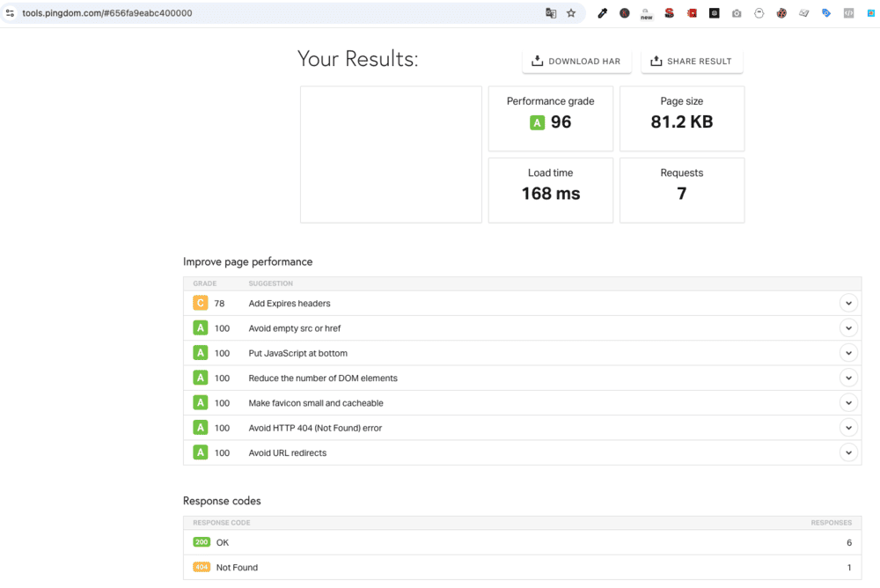Click the translate page icon in address bar
The height and width of the screenshot is (588, 880).
(551, 13)
